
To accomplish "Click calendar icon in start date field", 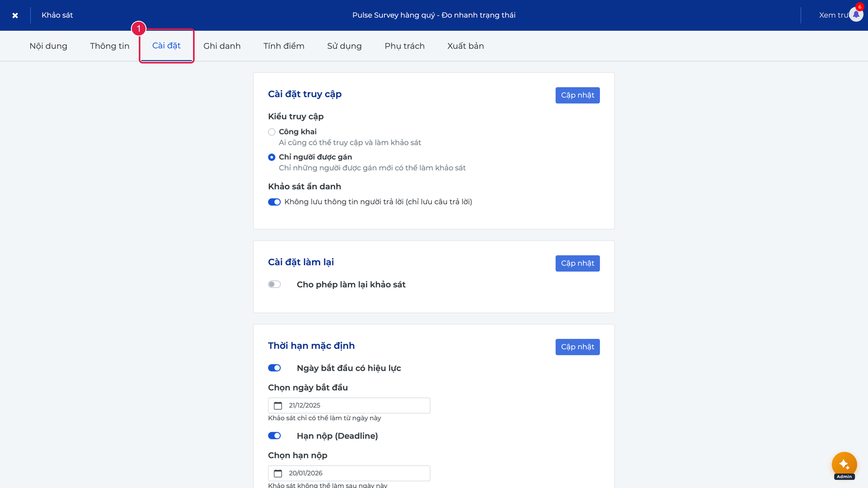I will click(x=278, y=406).
